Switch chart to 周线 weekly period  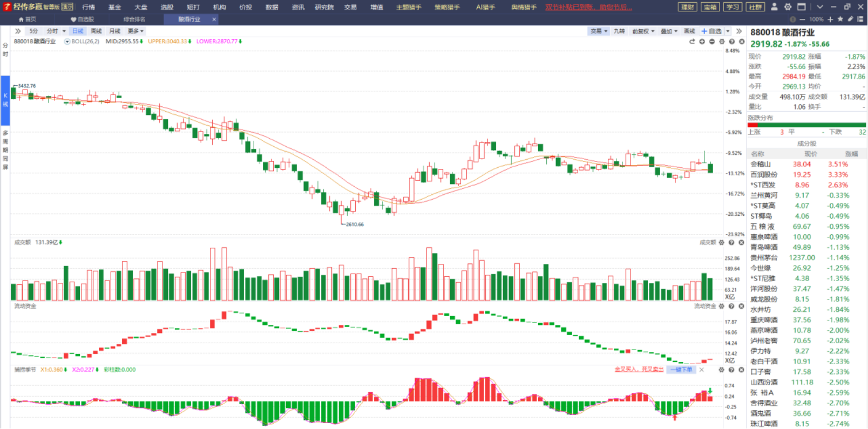tap(96, 31)
